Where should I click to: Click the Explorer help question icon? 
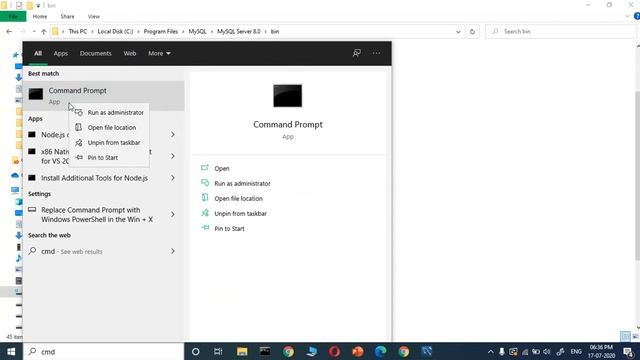tap(637, 16)
